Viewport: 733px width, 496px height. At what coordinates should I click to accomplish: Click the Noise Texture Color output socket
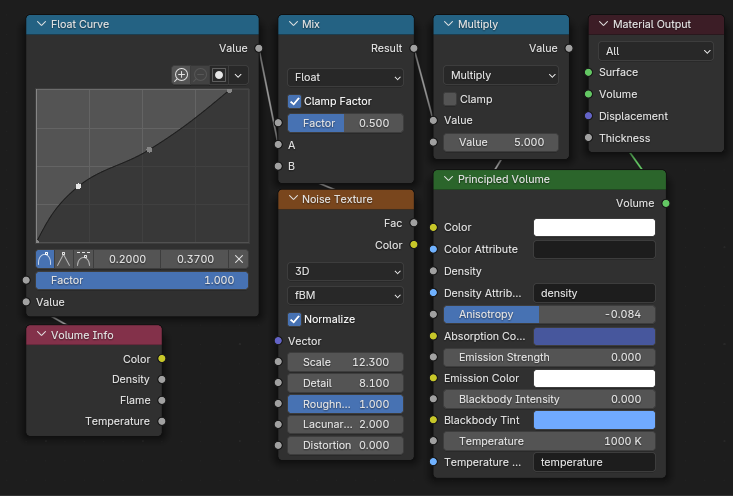coord(414,244)
